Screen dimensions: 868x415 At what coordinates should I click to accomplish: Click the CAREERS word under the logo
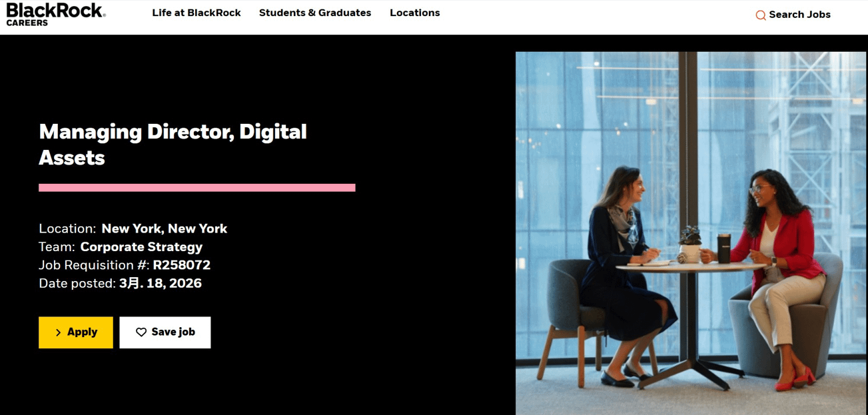[x=27, y=23]
